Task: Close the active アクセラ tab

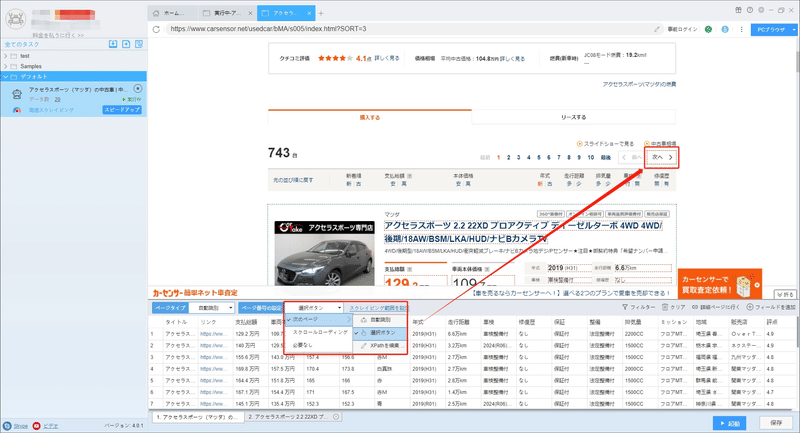Action: [x=309, y=13]
